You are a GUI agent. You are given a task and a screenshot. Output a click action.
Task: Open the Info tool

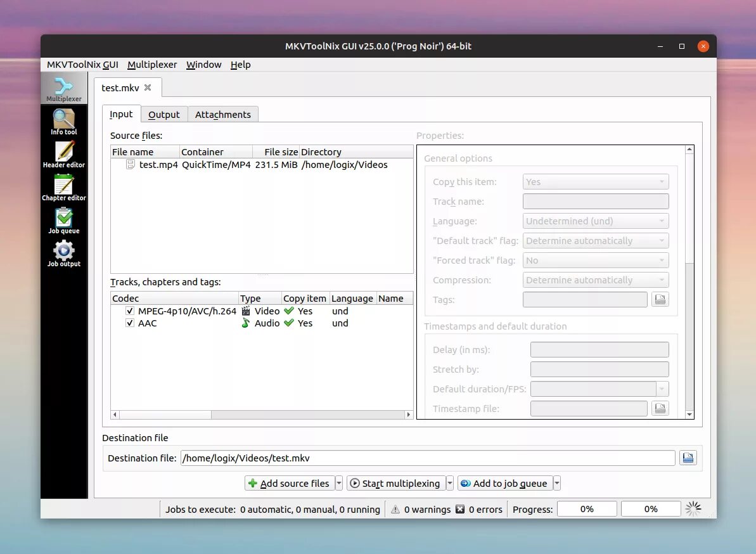pos(63,122)
